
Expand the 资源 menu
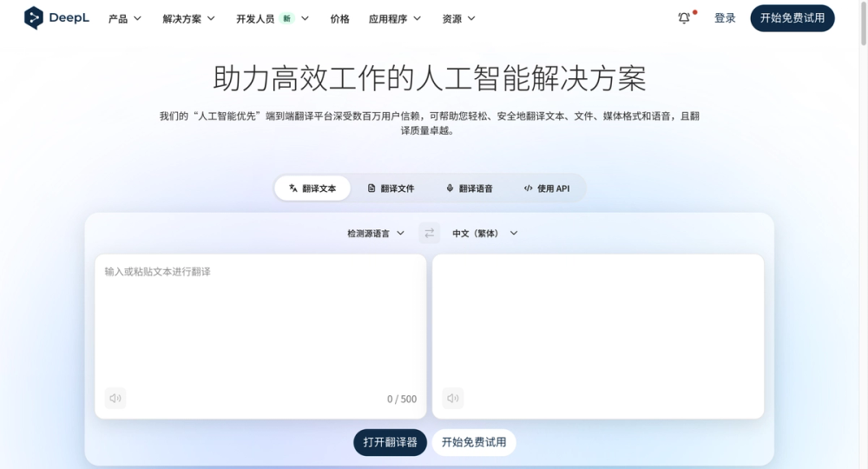point(458,18)
